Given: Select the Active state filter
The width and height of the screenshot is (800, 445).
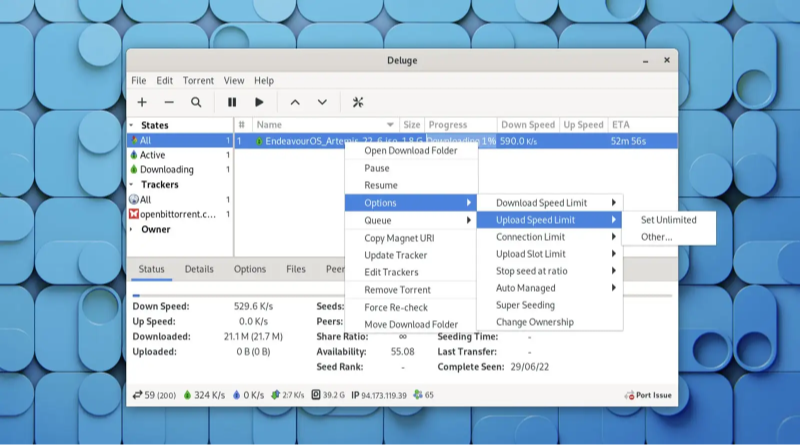Looking at the screenshot, I should click(x=180, y=155).
